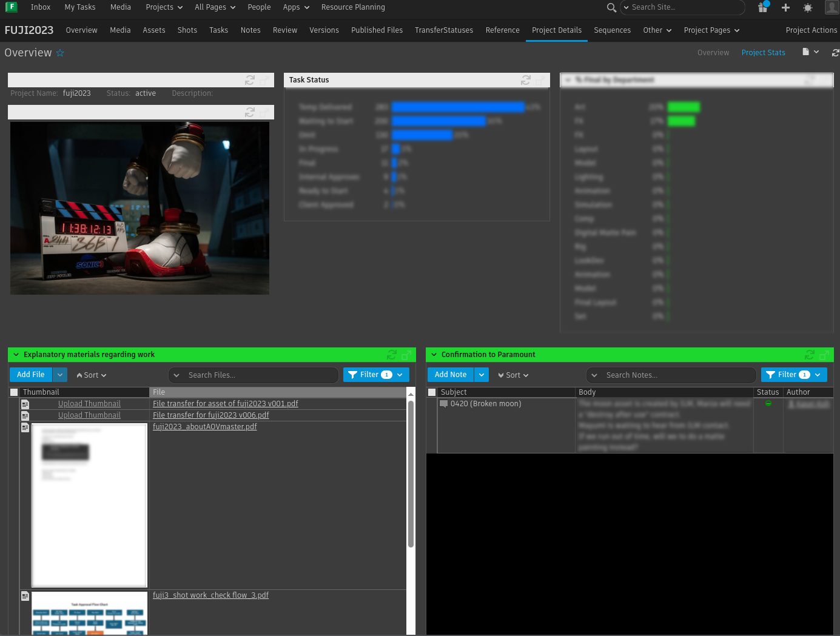The image size is (840, 636).
Task: Click the plus create-new icon in top bar
Action: click(x=785, y=7)
